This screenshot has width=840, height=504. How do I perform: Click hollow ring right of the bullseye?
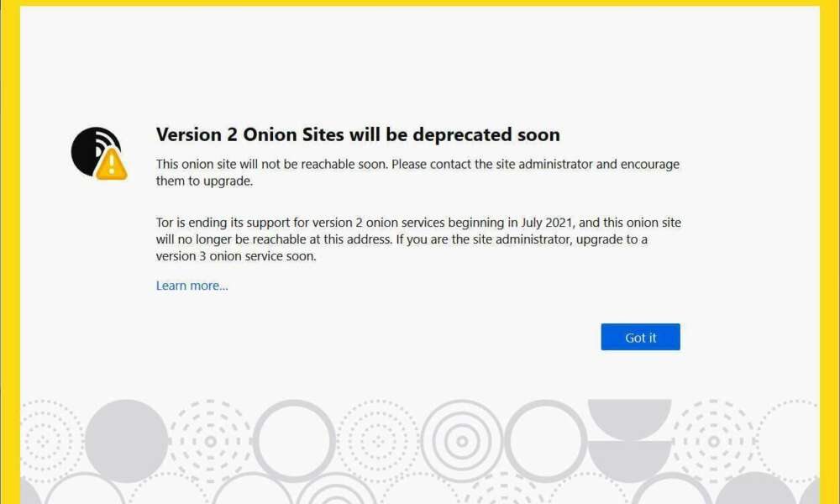(546, 441)
